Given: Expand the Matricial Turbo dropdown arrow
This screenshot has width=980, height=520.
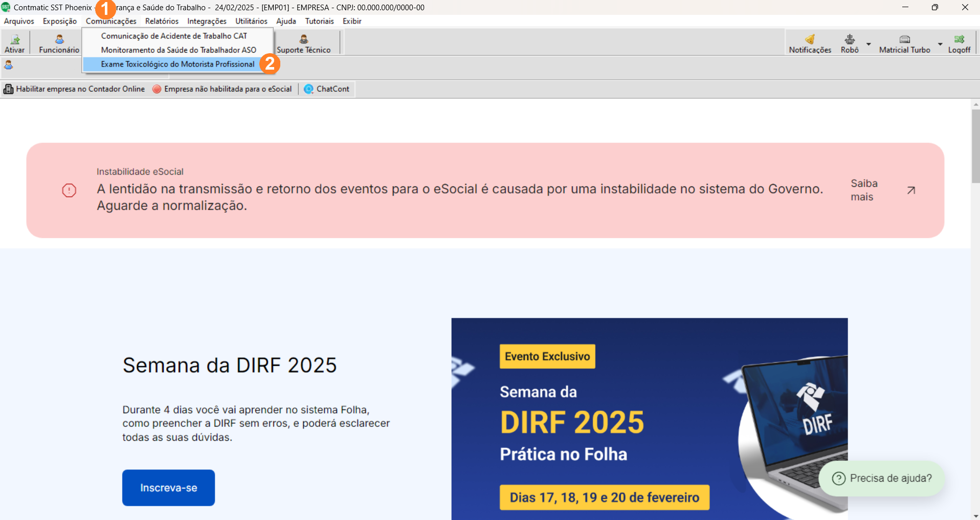Looking at the screenshot, I should point(940,44).
